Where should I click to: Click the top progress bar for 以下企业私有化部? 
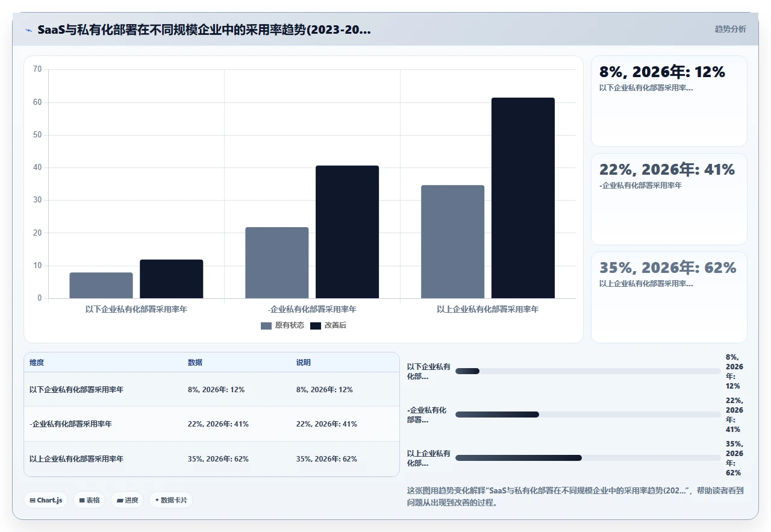588,371
